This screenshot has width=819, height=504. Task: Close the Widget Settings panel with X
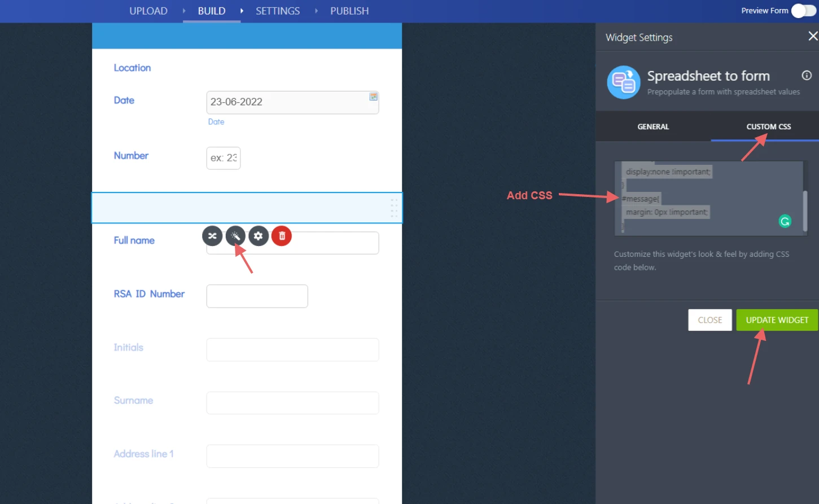[812, 37]
